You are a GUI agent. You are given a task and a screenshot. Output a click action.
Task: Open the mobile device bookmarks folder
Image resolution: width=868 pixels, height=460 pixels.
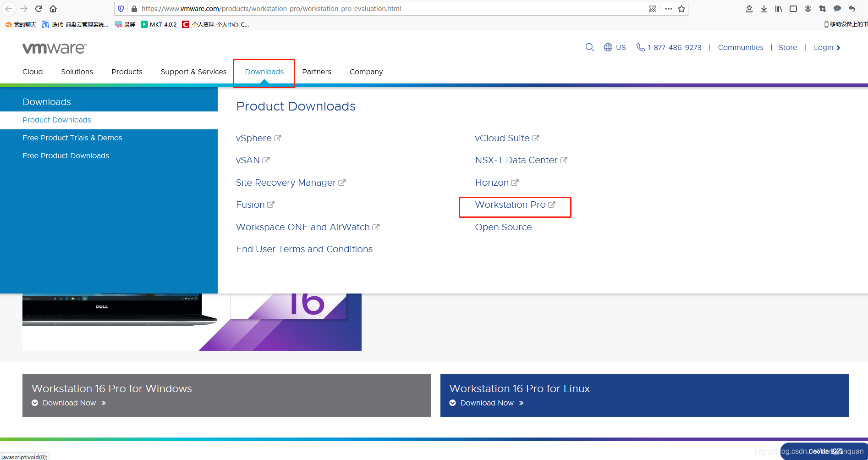846,24
